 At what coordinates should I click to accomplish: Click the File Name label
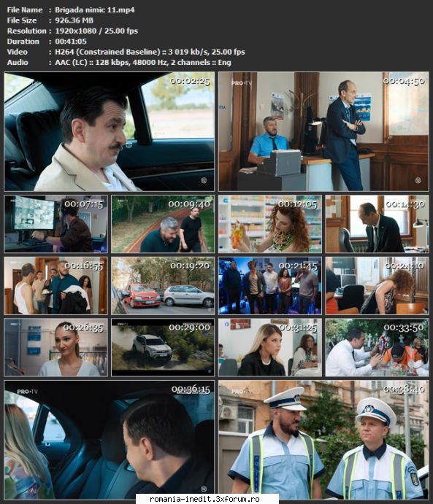coord(25,10)
